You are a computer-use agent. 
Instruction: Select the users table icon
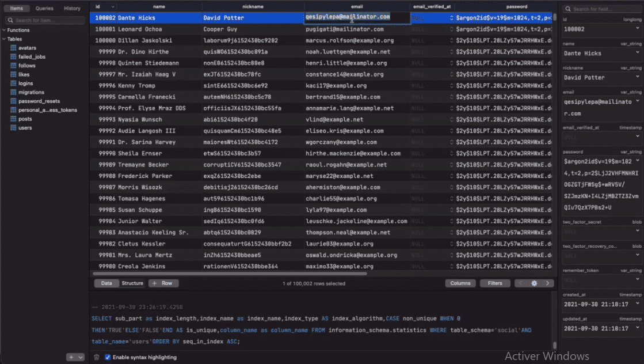(13, 128)
